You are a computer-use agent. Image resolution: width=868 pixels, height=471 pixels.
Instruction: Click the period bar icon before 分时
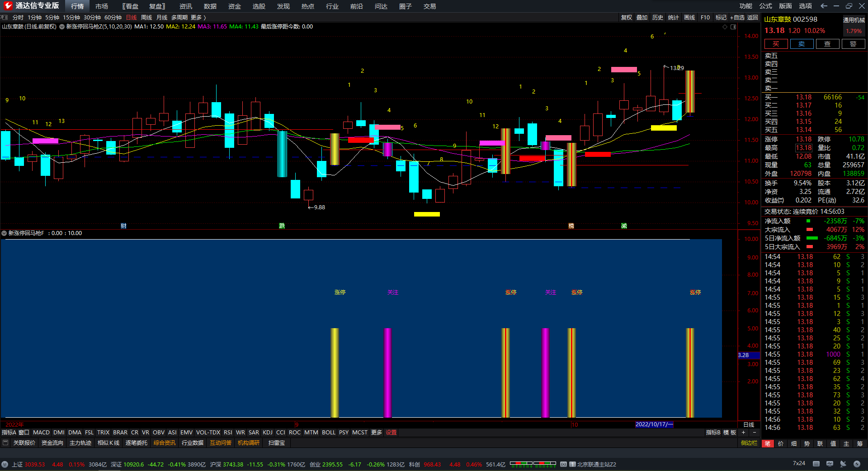(x=5, y=17)
